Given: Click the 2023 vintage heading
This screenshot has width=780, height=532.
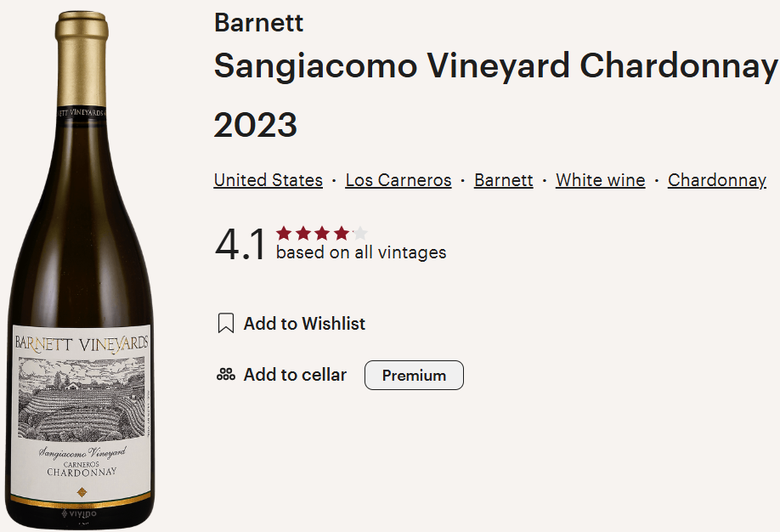Looking at the screenshot, I should (255, 124).
